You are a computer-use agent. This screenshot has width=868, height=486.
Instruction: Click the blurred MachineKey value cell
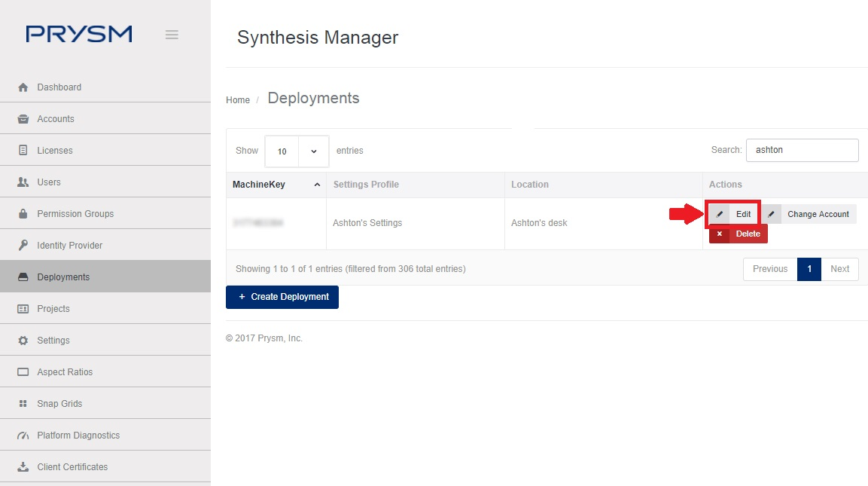(x=276, y=223)
